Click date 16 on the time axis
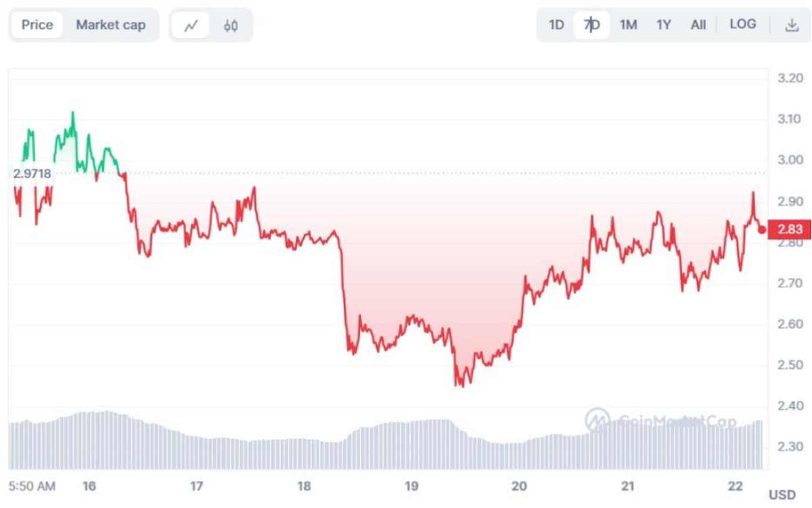This screenshot has width=812, height=508. click(x=89, y=486)
